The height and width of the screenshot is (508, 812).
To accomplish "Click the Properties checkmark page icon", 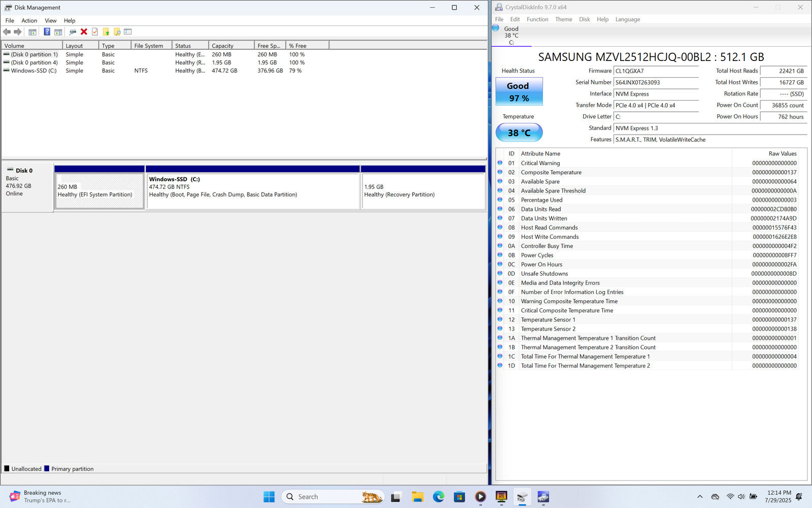I will tap(95, 32).
